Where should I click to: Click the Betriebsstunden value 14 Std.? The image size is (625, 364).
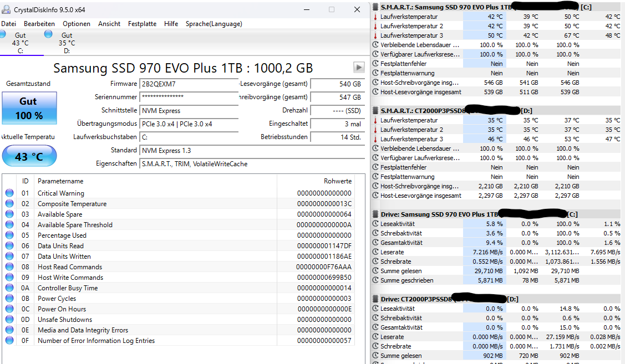click(337, 137)
